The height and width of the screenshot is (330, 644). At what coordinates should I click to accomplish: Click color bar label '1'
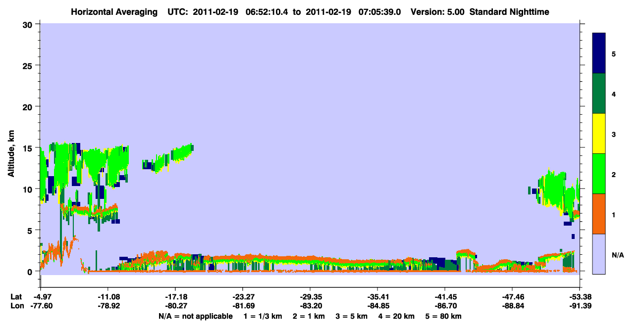pos(614,214)
